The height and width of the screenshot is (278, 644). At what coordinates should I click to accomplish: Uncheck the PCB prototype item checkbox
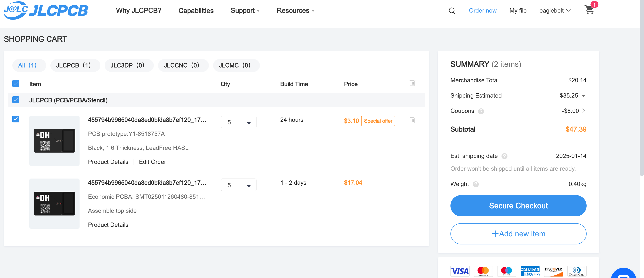click(16, 119)
